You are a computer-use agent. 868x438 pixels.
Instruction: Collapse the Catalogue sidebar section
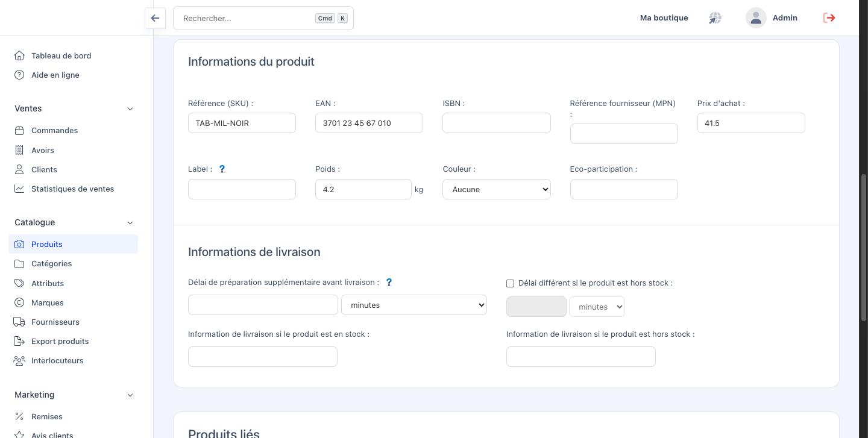point(130,222)
